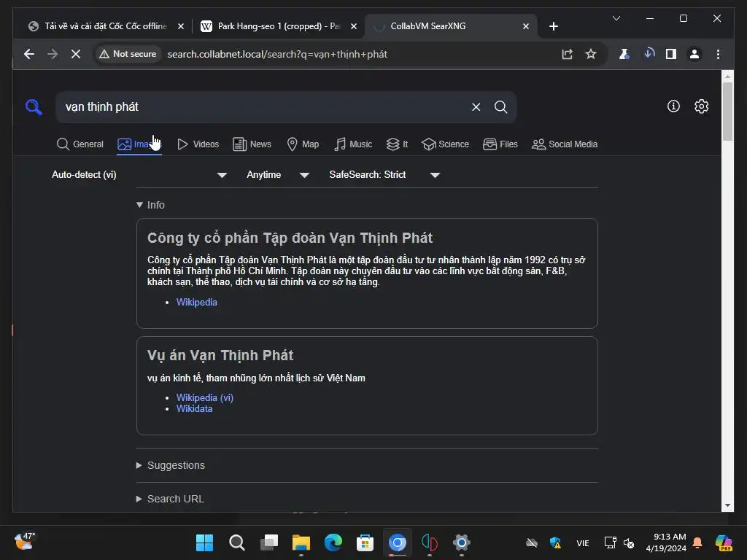
Task: Open File Explorer from taskbar
Action: tap(301, 542)
